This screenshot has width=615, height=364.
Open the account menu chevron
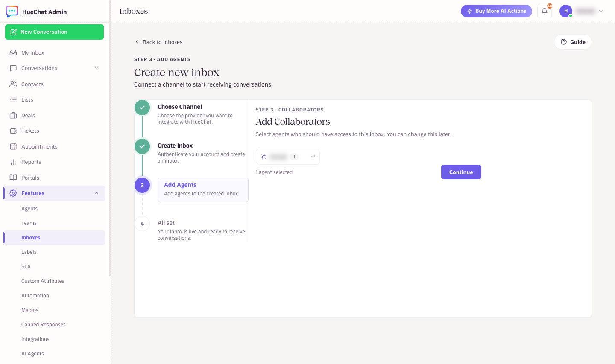coord(601,11)
